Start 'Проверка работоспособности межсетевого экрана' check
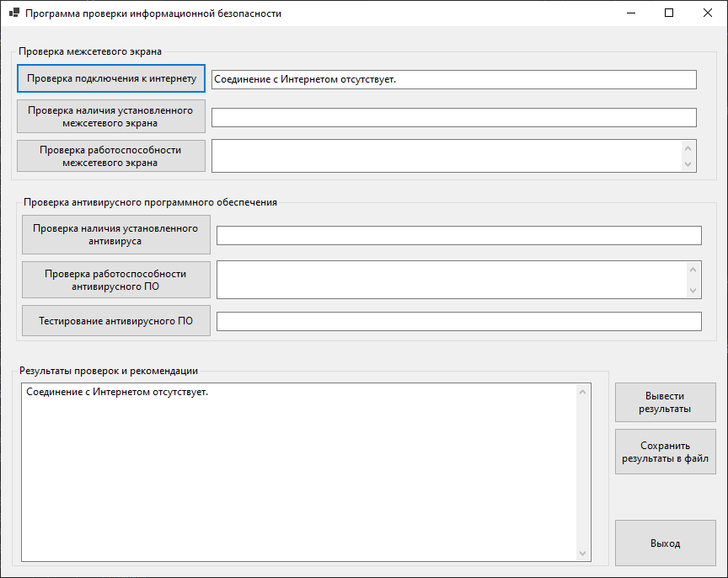The height and width of the screenshot is (578, 728). pos(111,156)
